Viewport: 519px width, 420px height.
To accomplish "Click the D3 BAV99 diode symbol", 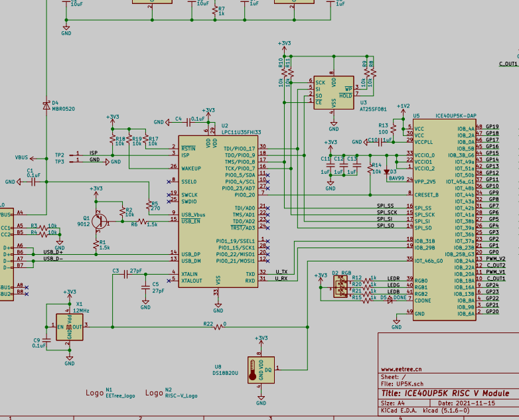I will 387,172.
